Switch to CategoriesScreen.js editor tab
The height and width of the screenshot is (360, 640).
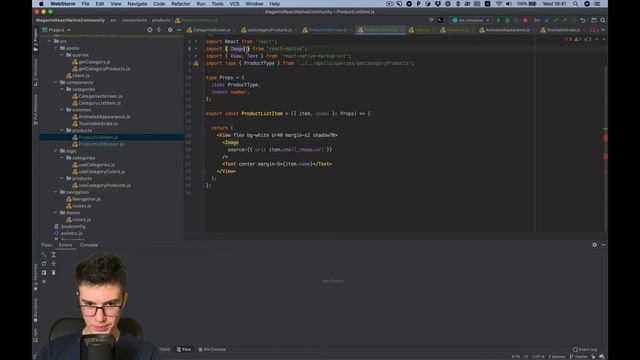211,30
